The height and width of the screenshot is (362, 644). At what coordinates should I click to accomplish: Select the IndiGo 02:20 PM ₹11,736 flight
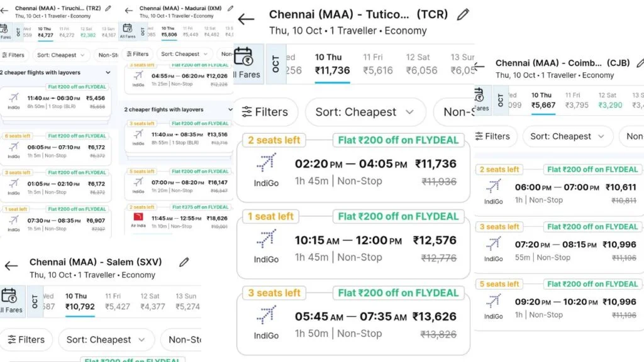(x=353, y=168)
